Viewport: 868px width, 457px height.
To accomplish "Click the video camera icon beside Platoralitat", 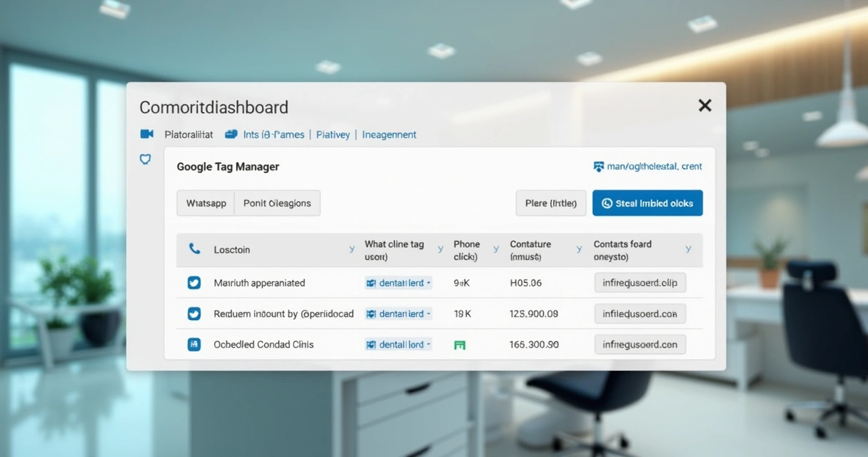I will (x=146, y=134).
